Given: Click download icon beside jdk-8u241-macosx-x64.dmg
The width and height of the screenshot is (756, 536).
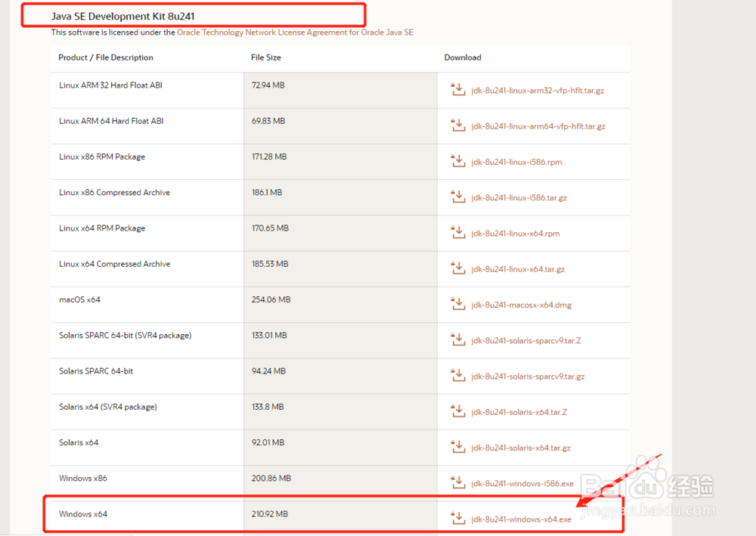Looking at the screenshot, I should (x=457, y=303).
